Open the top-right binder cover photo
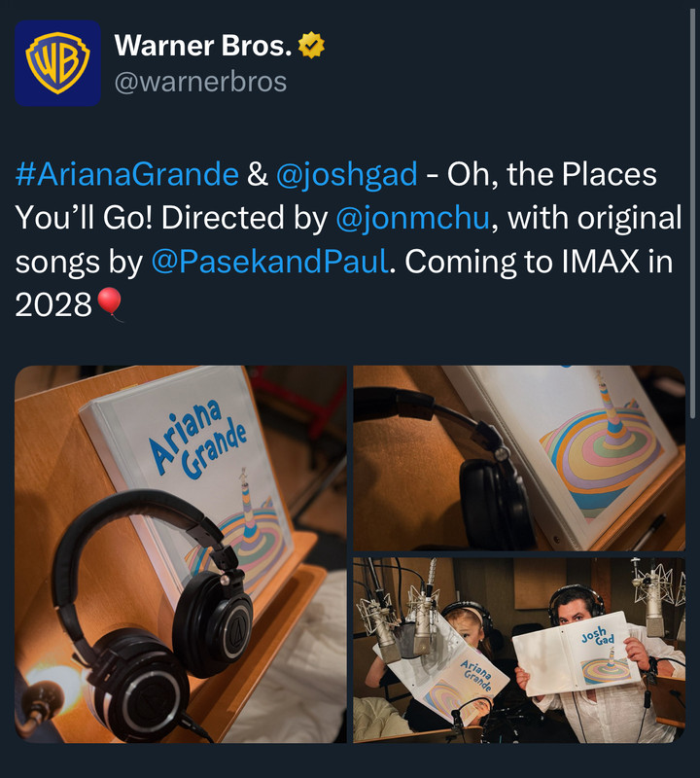 [x=519, y=458]
